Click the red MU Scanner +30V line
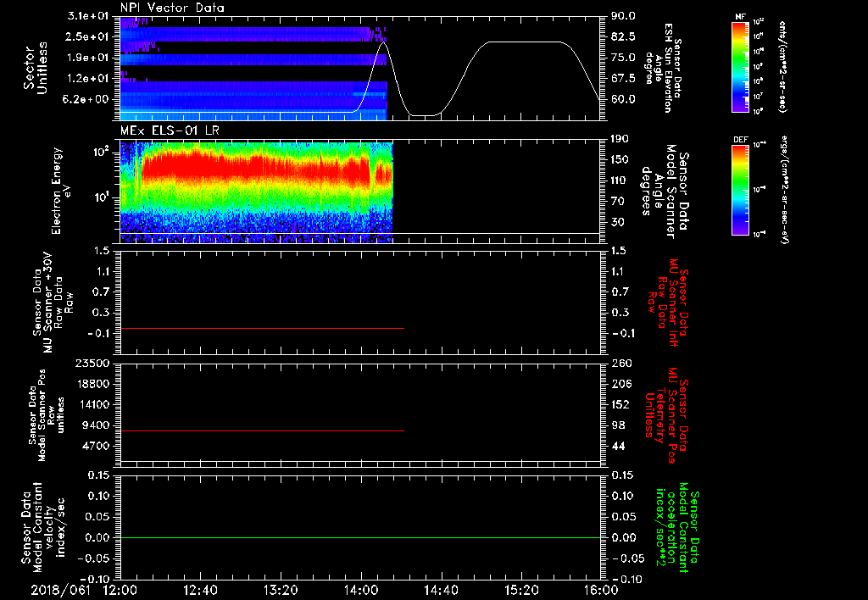The height and width of the screenshot is (600, 868). coord(262,328)
